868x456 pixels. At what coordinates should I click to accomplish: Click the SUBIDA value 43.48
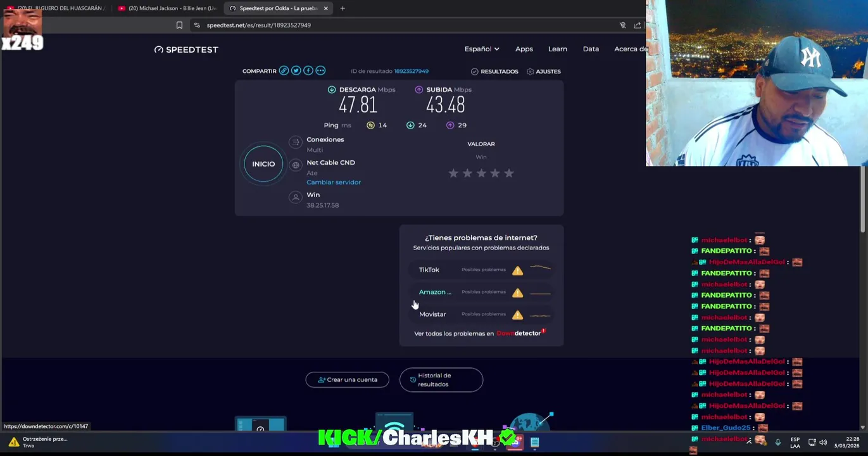pyautogui.click(x=445, y=104)
